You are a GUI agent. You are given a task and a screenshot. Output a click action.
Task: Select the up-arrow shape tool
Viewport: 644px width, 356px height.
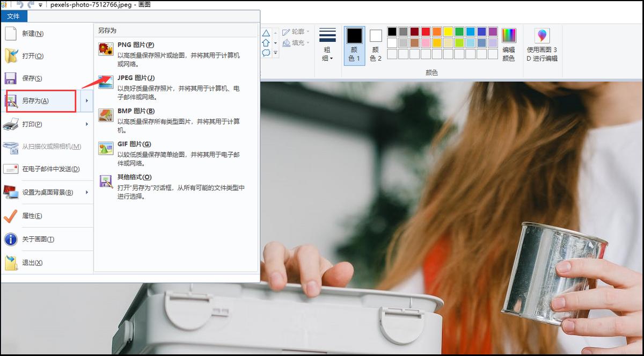267,43
